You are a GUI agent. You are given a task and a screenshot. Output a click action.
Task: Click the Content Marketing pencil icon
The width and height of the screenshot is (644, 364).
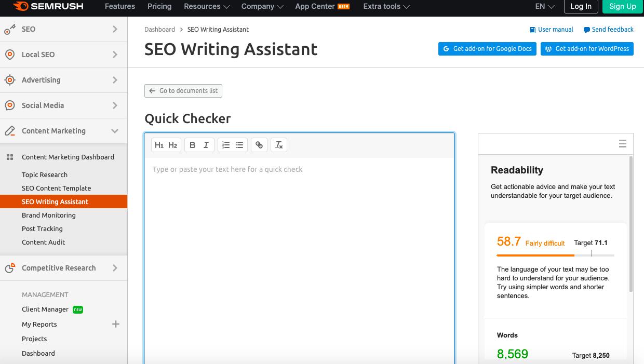pos(10,131)
